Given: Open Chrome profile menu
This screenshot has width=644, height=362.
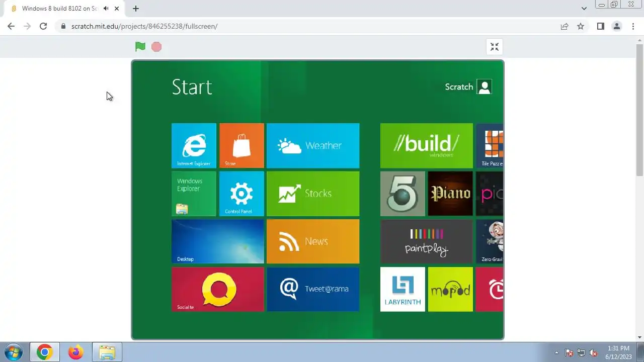Looking at the screenshot, I should pos(616,26).
